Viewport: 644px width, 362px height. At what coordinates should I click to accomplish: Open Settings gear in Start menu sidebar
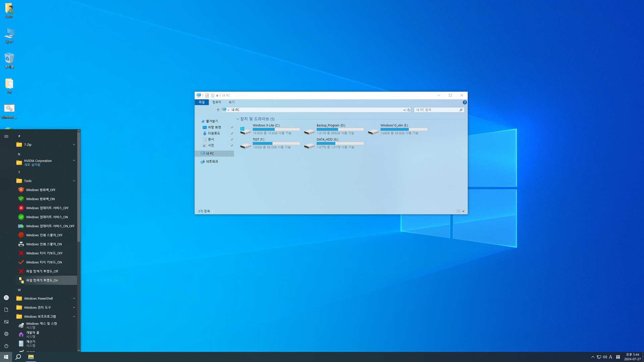tap(6, 334)
